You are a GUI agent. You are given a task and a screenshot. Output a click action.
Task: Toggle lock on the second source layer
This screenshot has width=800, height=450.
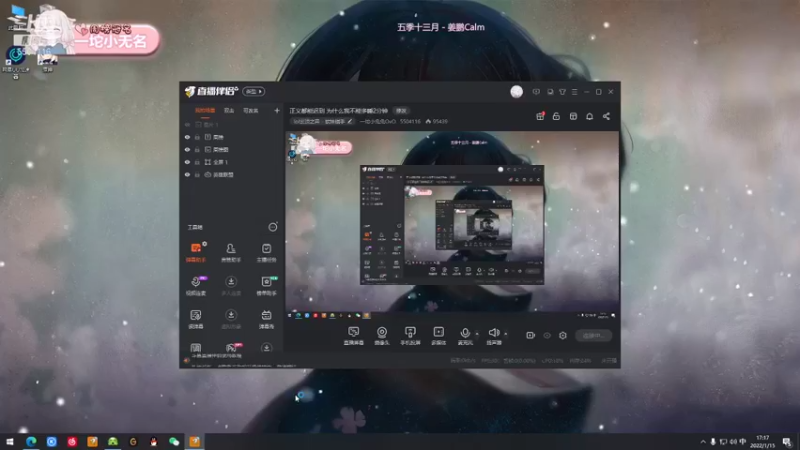197,137
